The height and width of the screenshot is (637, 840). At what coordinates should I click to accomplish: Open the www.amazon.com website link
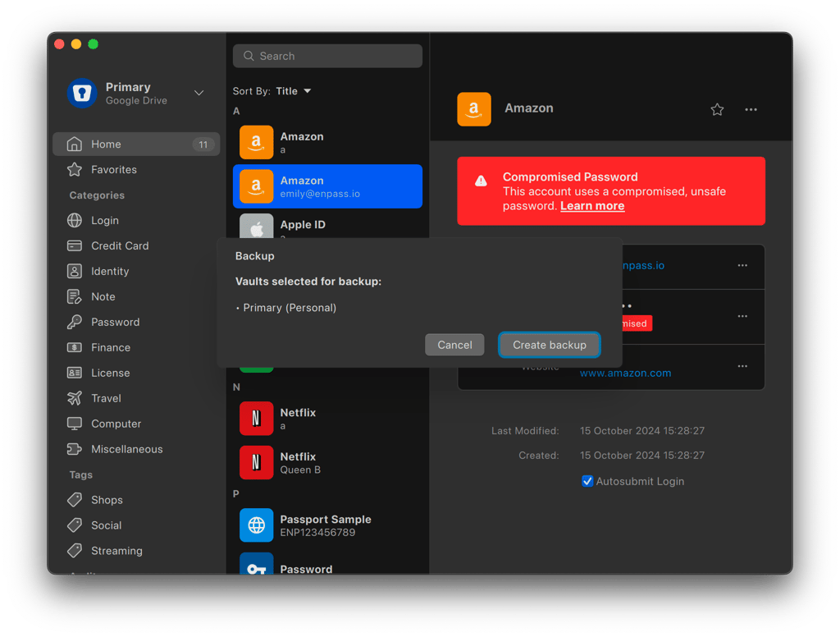(625, 373)
